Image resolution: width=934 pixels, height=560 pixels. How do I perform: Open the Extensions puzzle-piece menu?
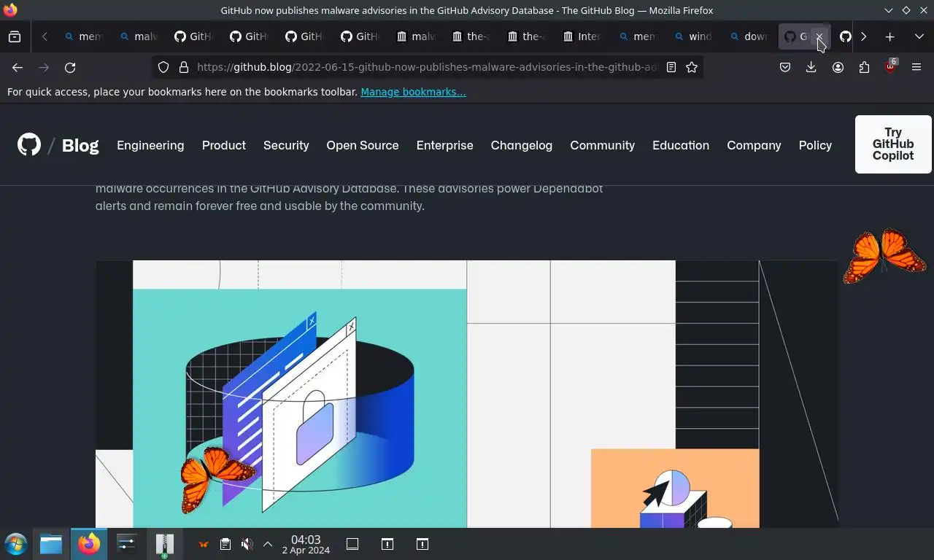point(864,67)
